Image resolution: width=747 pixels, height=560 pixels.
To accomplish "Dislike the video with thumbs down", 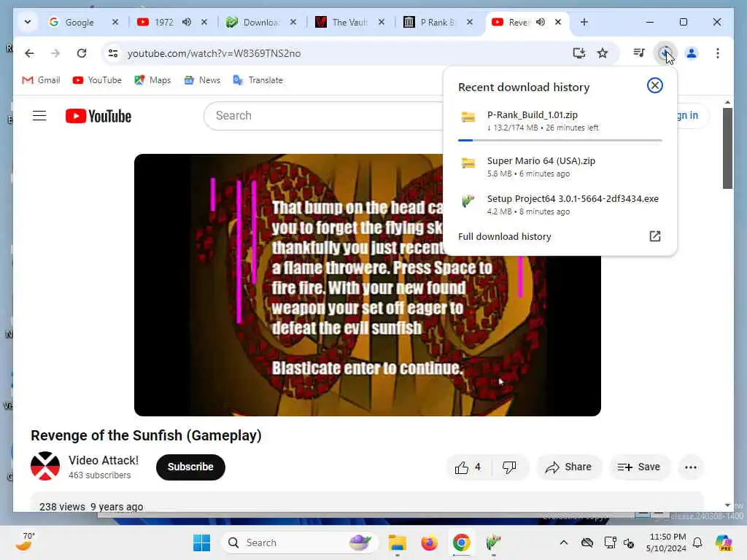I will tap(508, 467).
